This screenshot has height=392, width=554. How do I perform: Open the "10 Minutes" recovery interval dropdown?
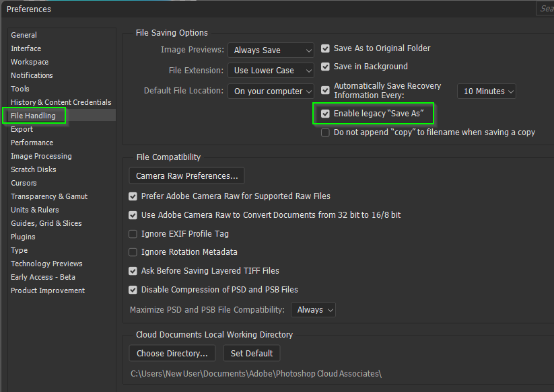[x=486, y=91]
